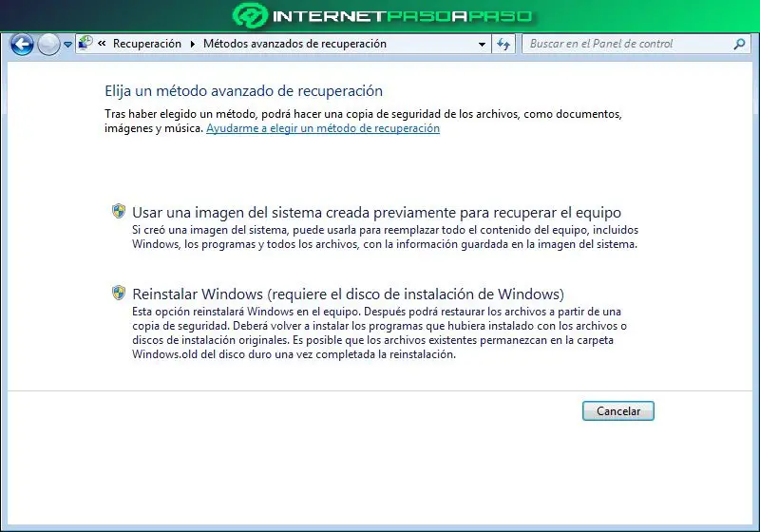The image size is (760, 532).
Task: Click the Control Panel icon in address bar
Action: click(x=85, y=43)
